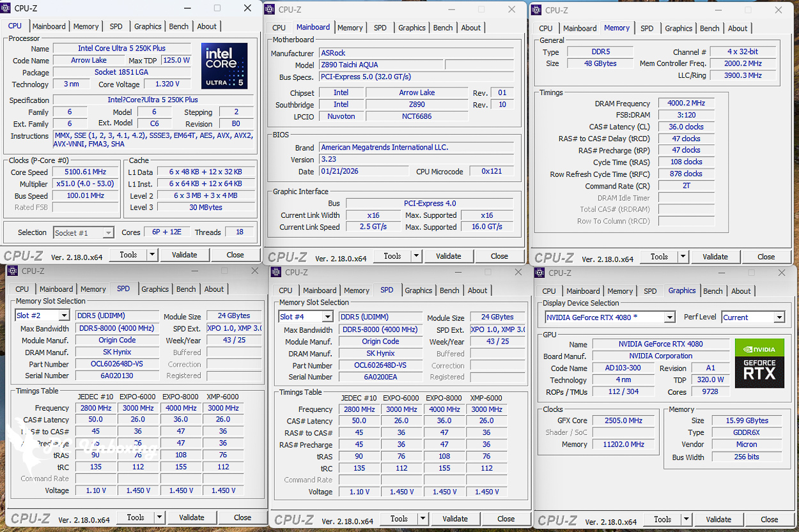
Task: Click Tools button in the Memory timings window
Action: point(659,257)
